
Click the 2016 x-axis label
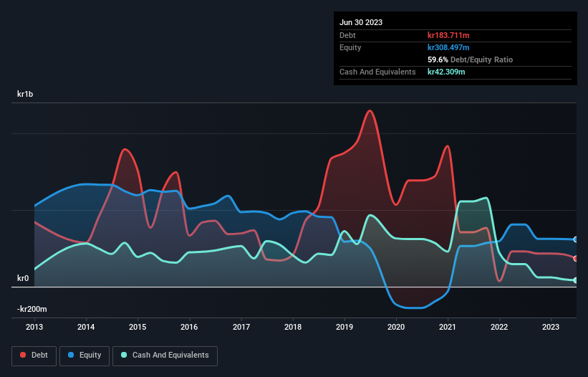pyautogui.click(x=189, y=327)
